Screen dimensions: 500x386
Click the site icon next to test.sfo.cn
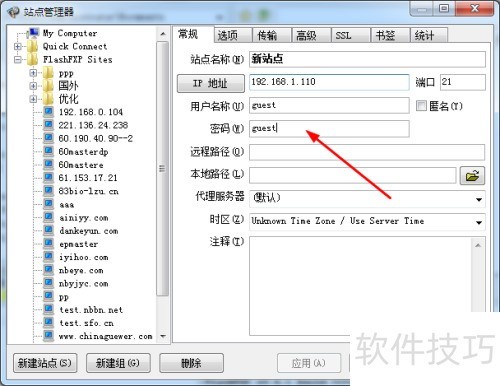click(48, 322)
